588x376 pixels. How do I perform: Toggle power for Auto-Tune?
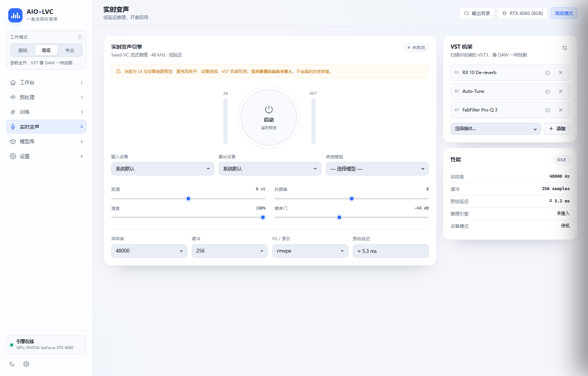(x=548, y=91)
